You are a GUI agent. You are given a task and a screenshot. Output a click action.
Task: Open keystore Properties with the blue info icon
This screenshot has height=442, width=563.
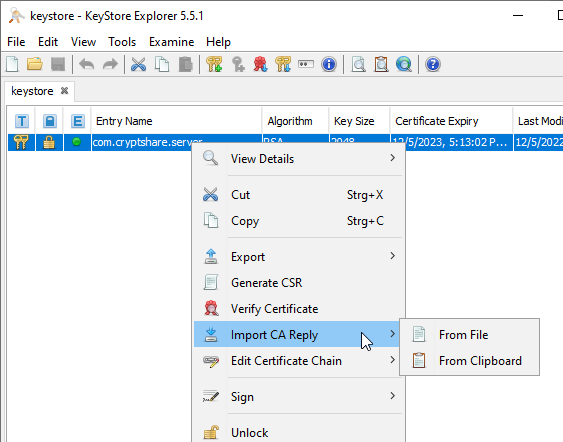coord(329,65)
